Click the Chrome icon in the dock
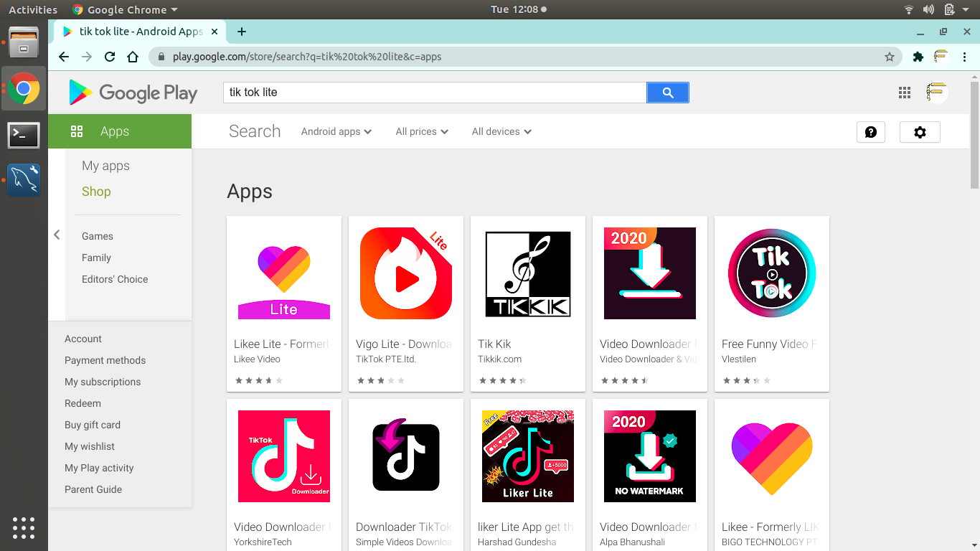980x551 pixels. (x=24, y=88)
